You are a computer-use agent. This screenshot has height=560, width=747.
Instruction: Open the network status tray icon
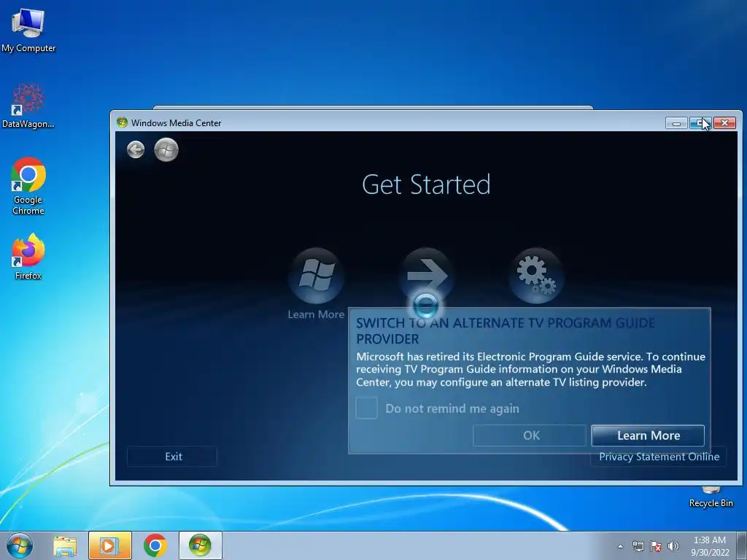[638, 546]
